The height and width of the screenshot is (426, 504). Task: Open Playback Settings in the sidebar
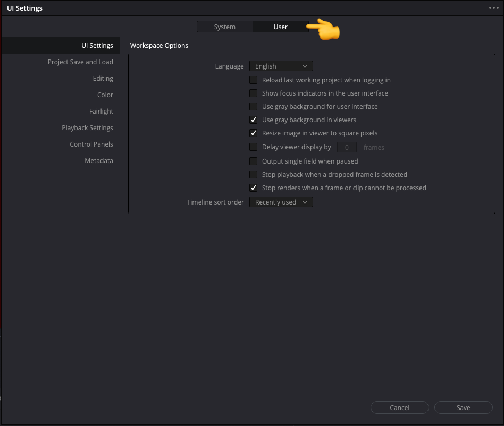coord(87,127)
